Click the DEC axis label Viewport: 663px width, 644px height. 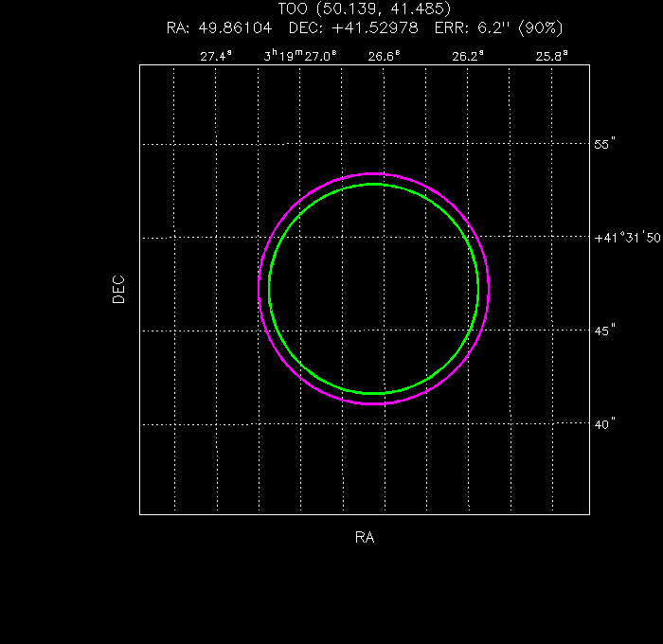point(118,289)
